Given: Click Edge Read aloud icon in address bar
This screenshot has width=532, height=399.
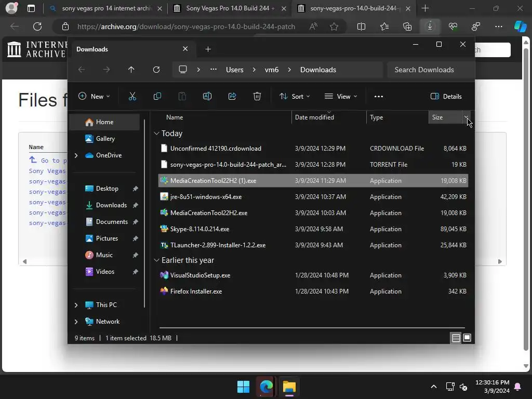Looking at the screenshot, I should tap(313, 26).
